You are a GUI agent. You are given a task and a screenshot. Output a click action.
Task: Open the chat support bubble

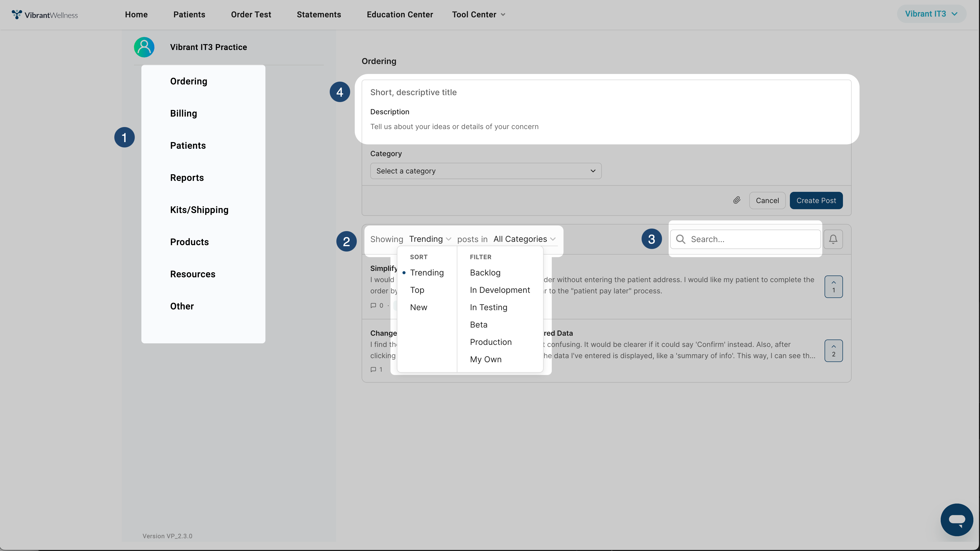(957, 519)
